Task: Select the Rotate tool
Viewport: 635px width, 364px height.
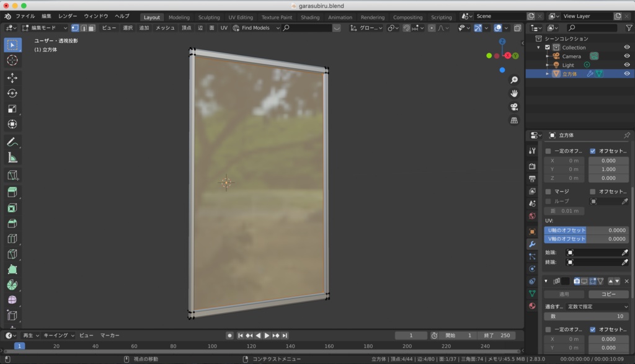Action: 12,93
